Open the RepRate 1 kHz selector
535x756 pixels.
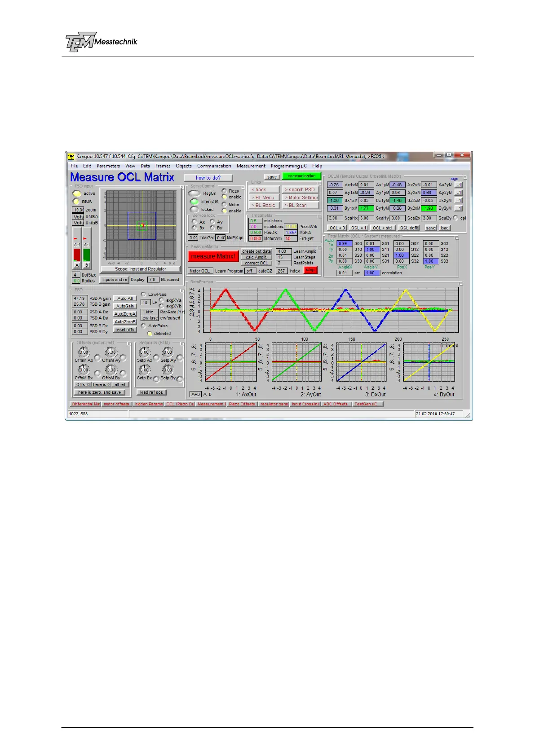coord(150,312)
